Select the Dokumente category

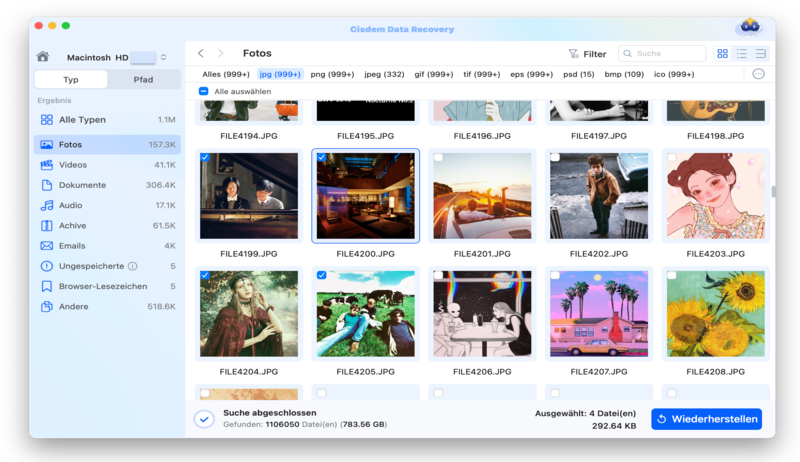pyautogui.click(x=82, y=185)
